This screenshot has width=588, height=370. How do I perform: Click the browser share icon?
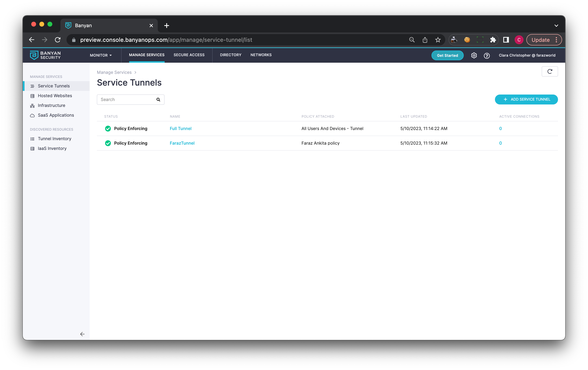pos(425,40)
